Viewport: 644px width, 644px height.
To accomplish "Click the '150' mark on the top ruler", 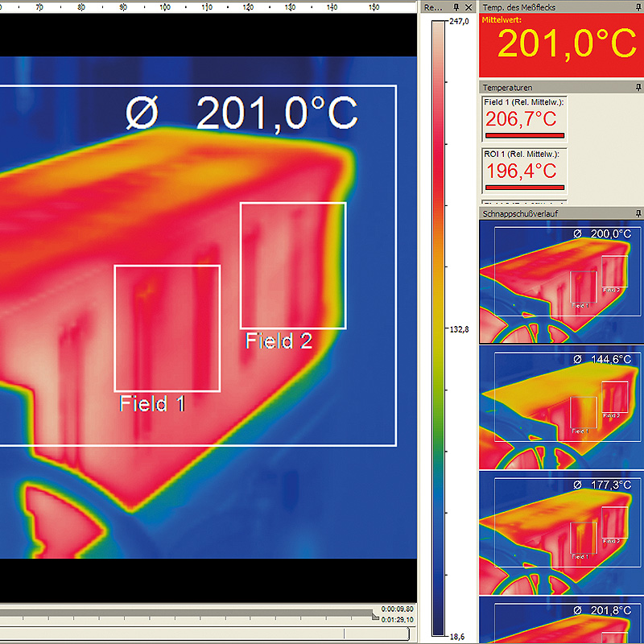I will (x=374, y=7).
